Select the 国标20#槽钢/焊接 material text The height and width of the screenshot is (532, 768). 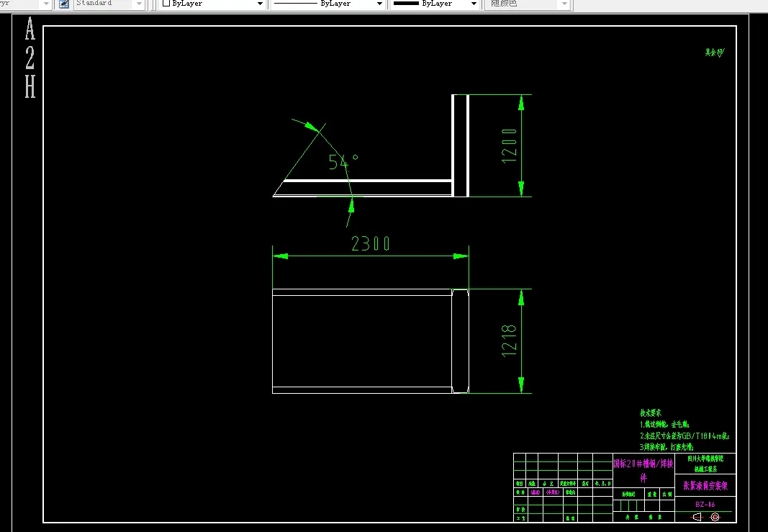click(x=643, y=470)
